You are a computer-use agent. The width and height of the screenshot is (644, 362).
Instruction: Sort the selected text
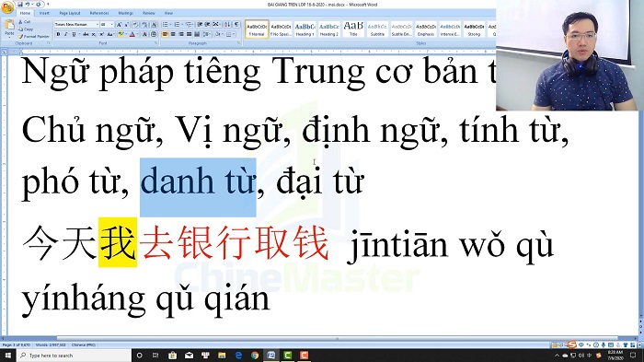pos(227,24)
